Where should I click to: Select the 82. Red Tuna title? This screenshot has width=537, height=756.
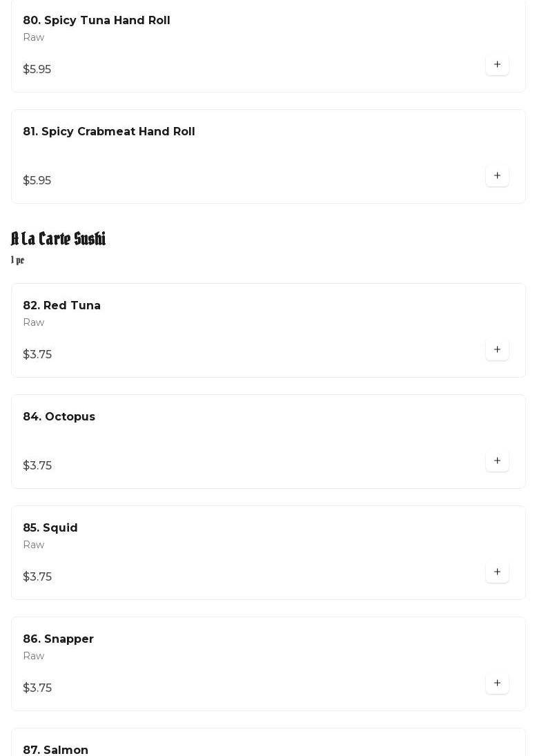61,305
